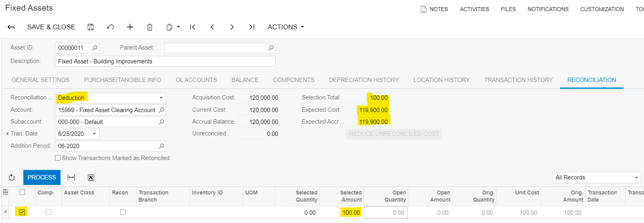This screenshot has width=644, height=223.
Task: Click the back arrow icon
Action: [x=11, y=27]
